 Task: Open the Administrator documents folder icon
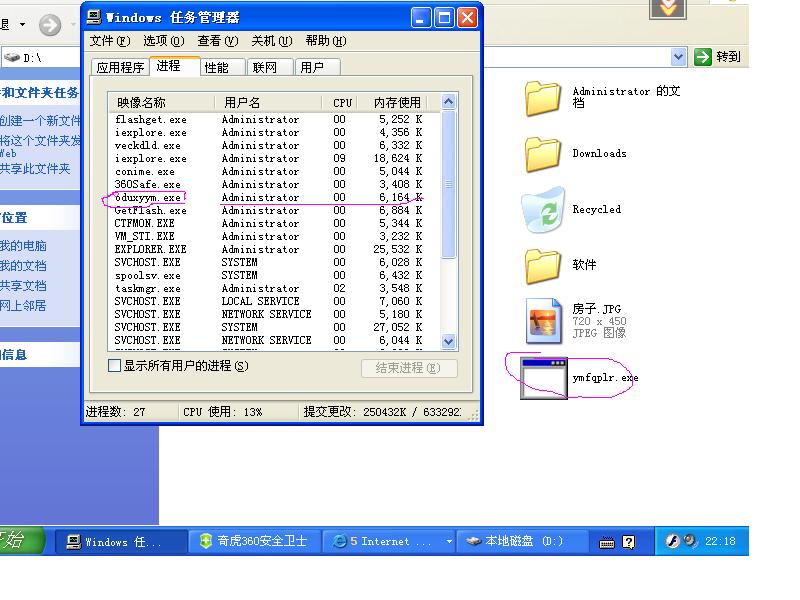click(543, 98)
